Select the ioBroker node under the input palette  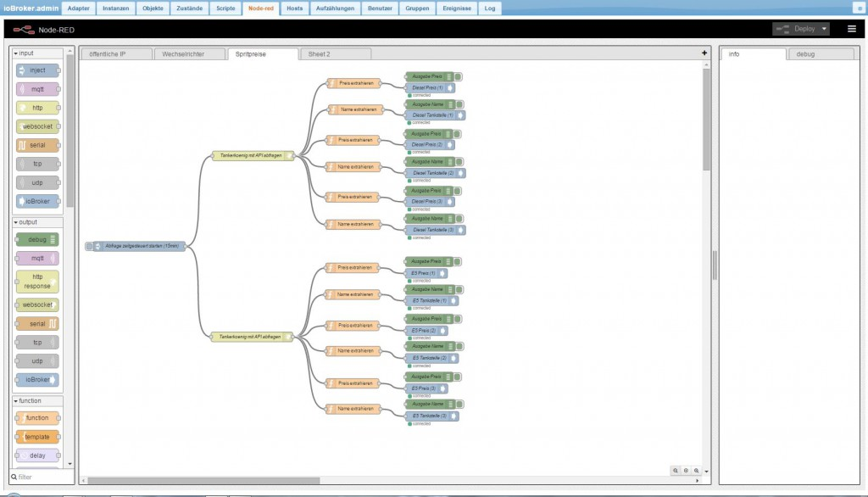(x=37, y=202)
